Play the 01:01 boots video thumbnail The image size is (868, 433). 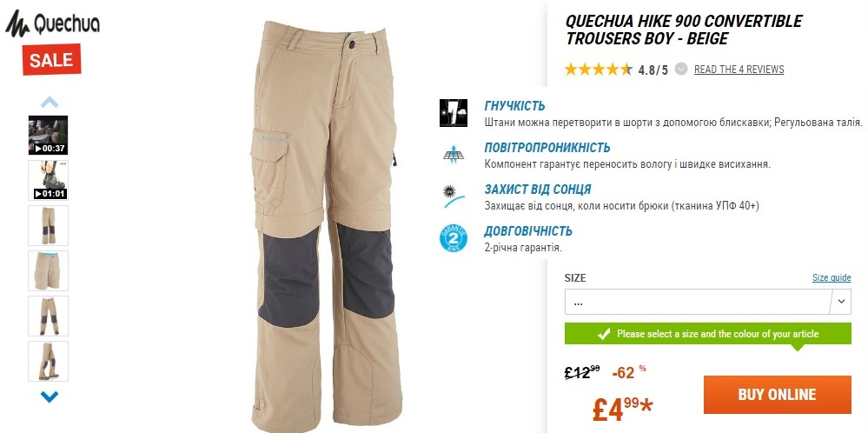coord(48,181)
